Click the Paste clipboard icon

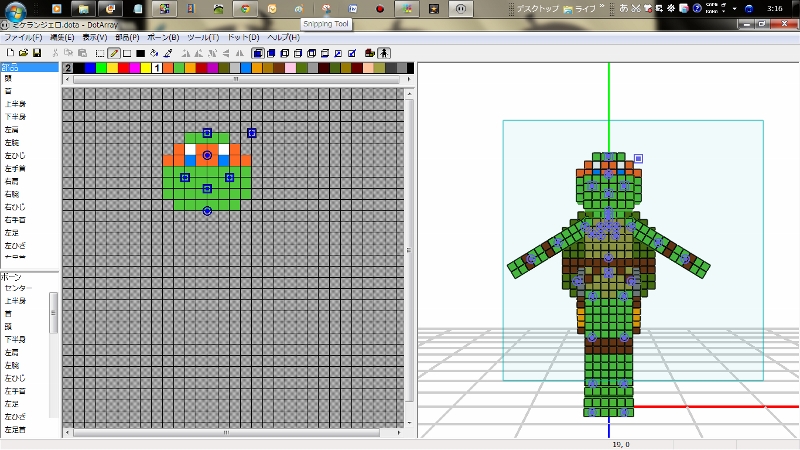click(x=83, y=53)
